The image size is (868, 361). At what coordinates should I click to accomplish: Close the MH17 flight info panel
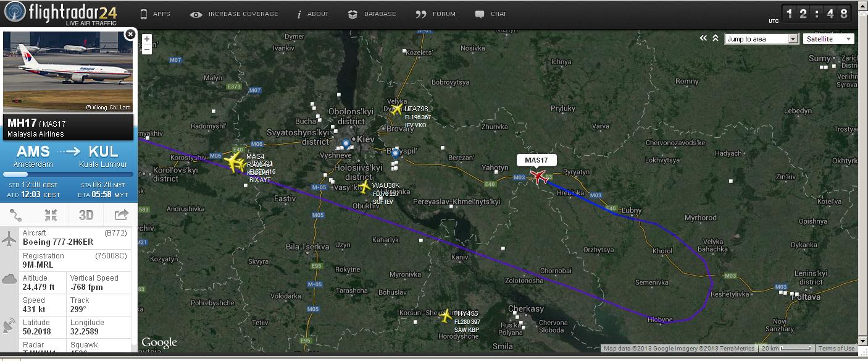130,35
